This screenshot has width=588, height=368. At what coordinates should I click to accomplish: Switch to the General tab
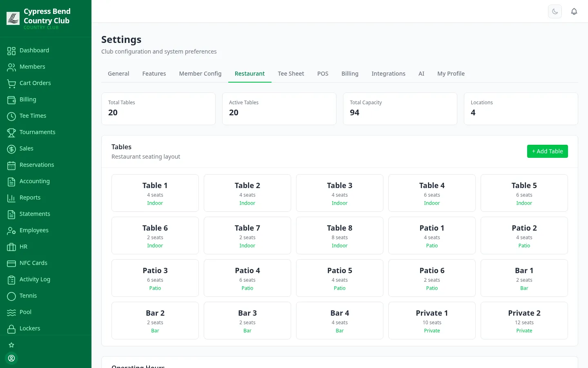(x=118, y=74)
